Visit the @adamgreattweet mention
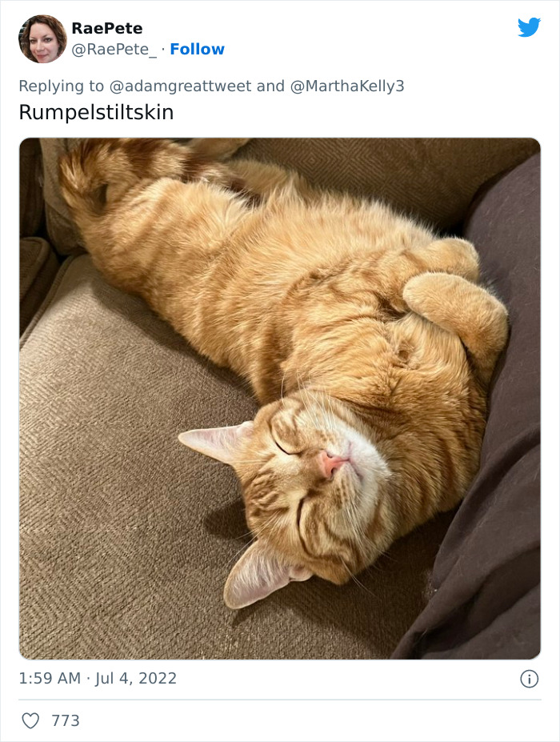The height and width of the screenshot is (742, 560). (x=180, y=86)
